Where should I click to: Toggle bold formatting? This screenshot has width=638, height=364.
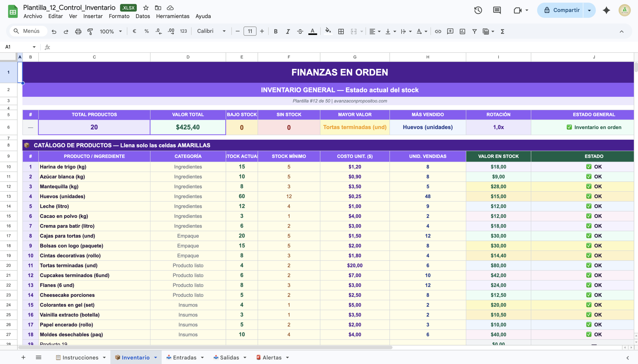tap(275, 32)
